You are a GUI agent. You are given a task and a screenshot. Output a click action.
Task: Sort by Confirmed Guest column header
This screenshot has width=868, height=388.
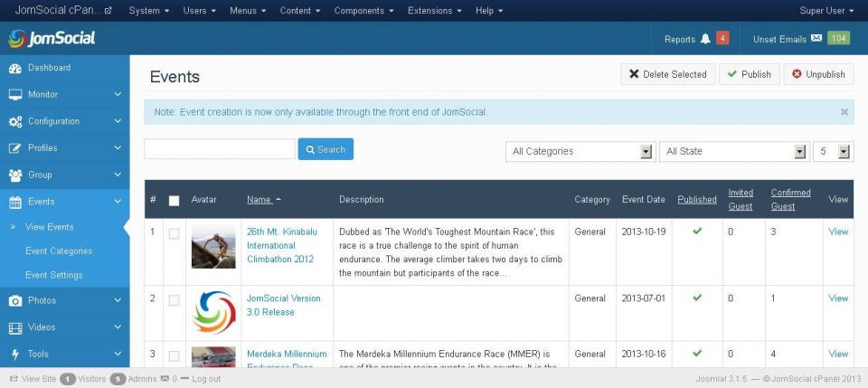[x=790, y=199]
